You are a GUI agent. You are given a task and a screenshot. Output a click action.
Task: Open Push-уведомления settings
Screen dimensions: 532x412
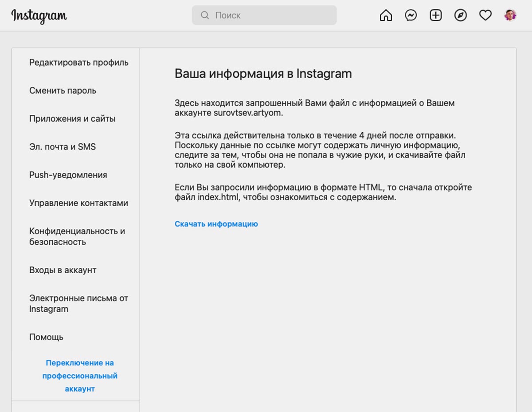[x=68, y=175]
